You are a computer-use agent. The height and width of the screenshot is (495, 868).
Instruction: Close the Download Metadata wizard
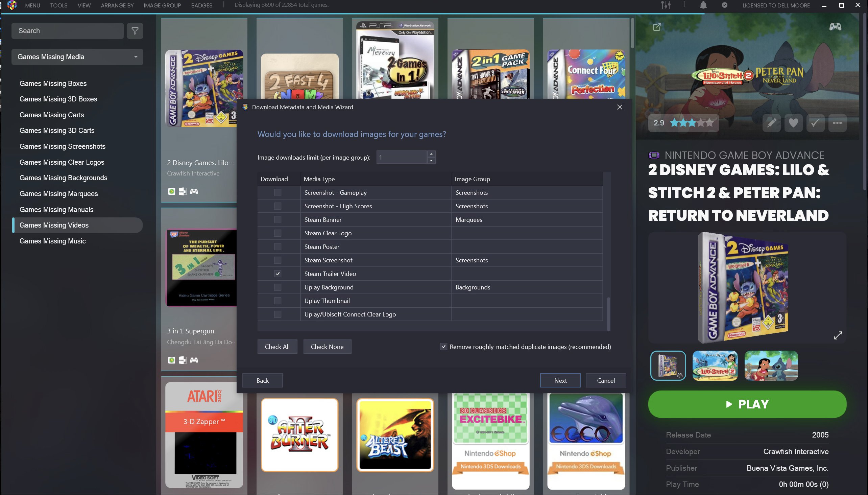click(x=620, y=107)
